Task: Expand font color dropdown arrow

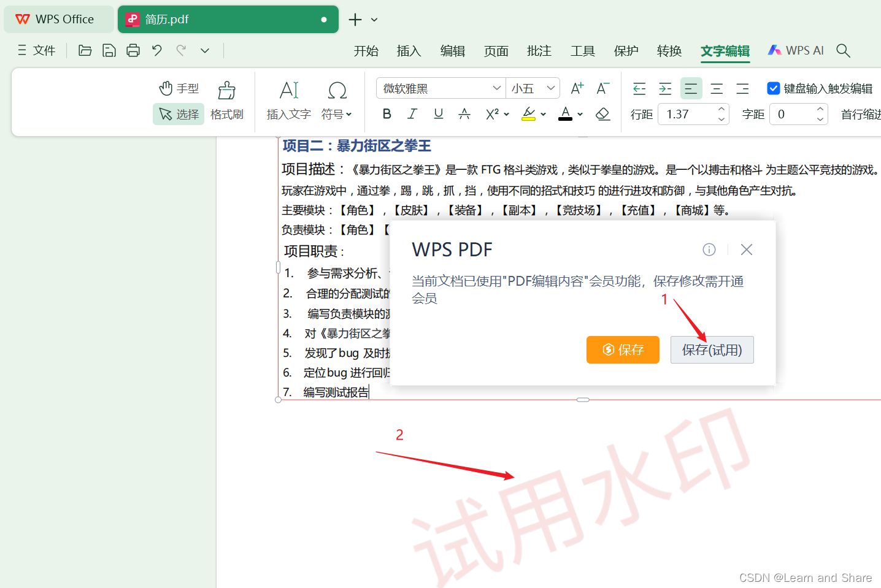Action: 580,115
